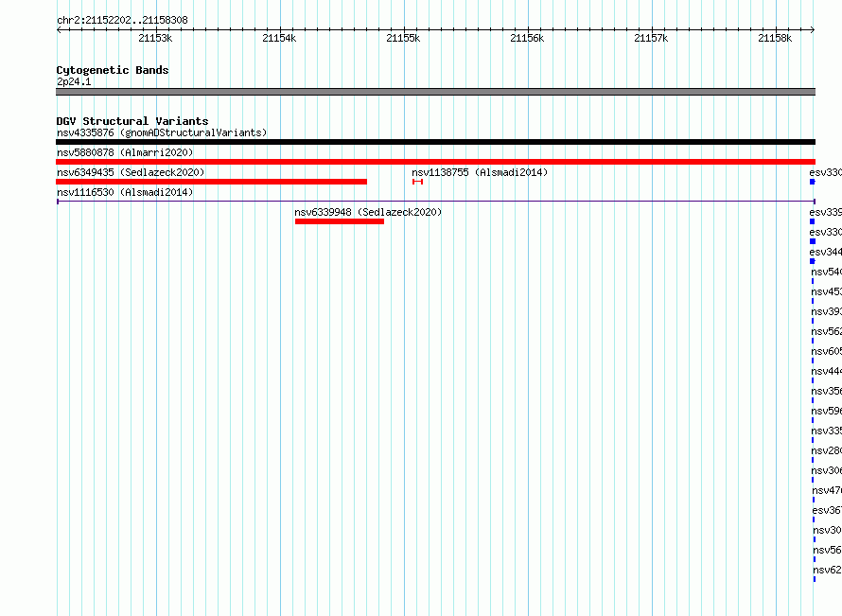The image size is (842, 616).
Task: Click the nsv540 variant label
Action: click(827, 272)
